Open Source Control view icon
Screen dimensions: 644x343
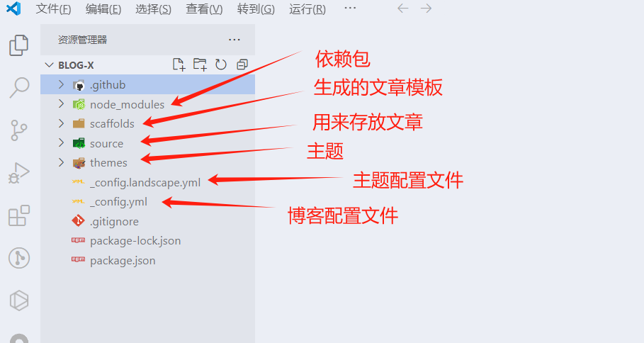(19, 130)
